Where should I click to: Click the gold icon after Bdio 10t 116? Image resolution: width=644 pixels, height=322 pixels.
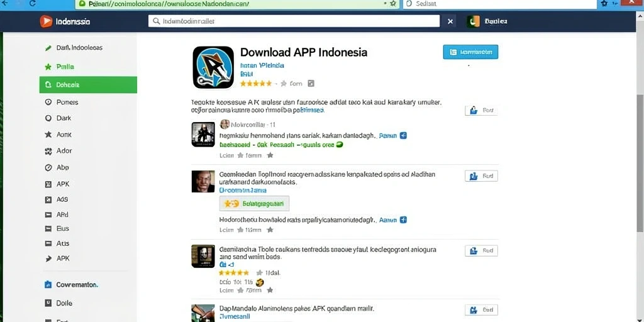click(x=260, y=282)
